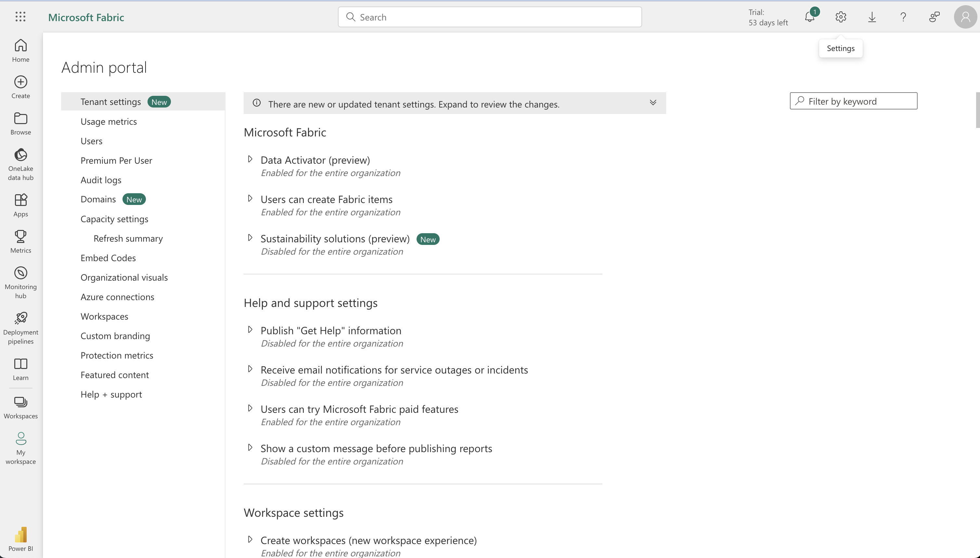Open OneLake data hub
Screen dimensions: 980x558
pos(21,164)
